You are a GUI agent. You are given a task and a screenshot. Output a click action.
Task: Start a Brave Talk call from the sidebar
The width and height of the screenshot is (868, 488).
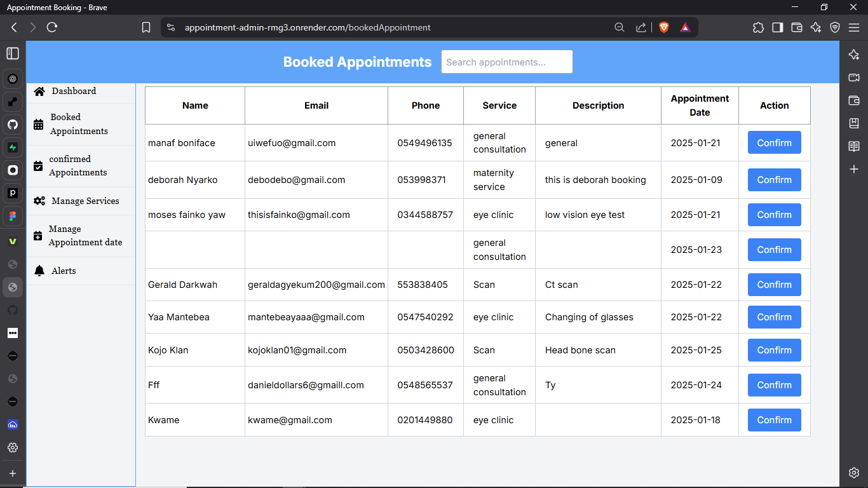(853, 77)
